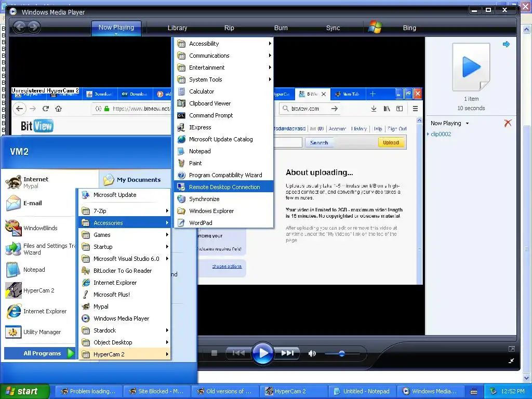Launch Mypal from All Programs list
This screenshot has height=399, width=532.
tap(125, 307)
